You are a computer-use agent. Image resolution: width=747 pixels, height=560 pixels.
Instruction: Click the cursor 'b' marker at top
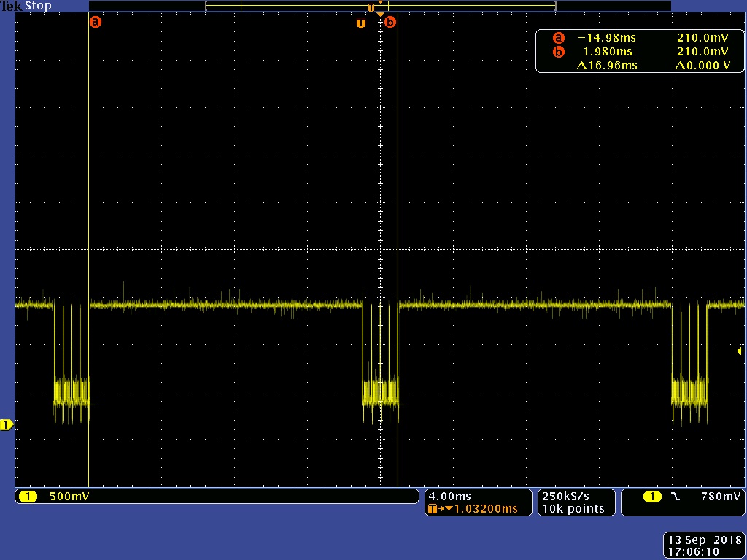(390, 22)
